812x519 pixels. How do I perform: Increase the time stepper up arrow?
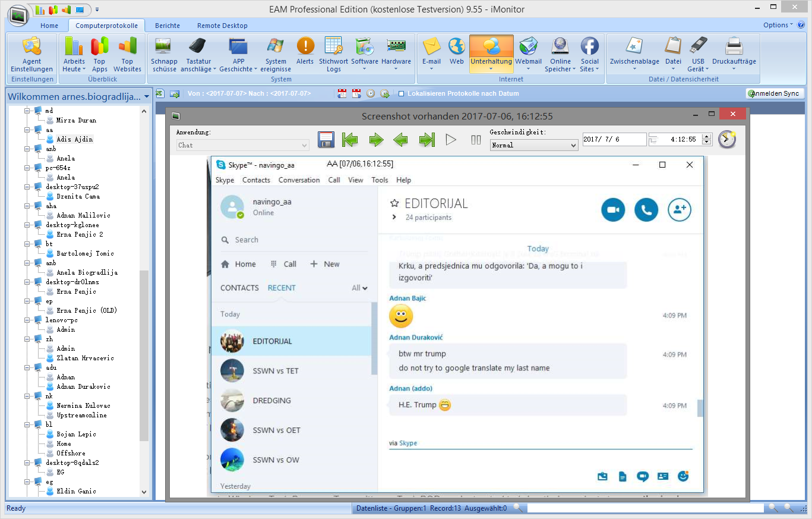coord(706,136)
